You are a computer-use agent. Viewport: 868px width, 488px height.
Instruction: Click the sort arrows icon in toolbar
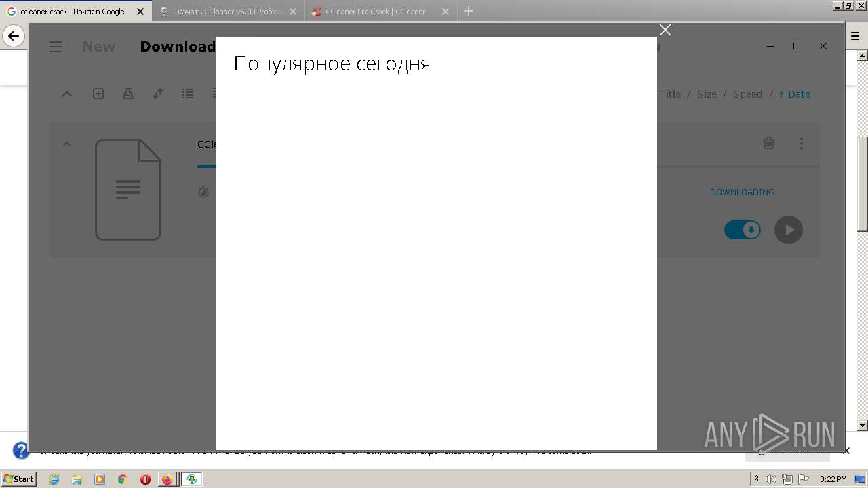point(158,94)
